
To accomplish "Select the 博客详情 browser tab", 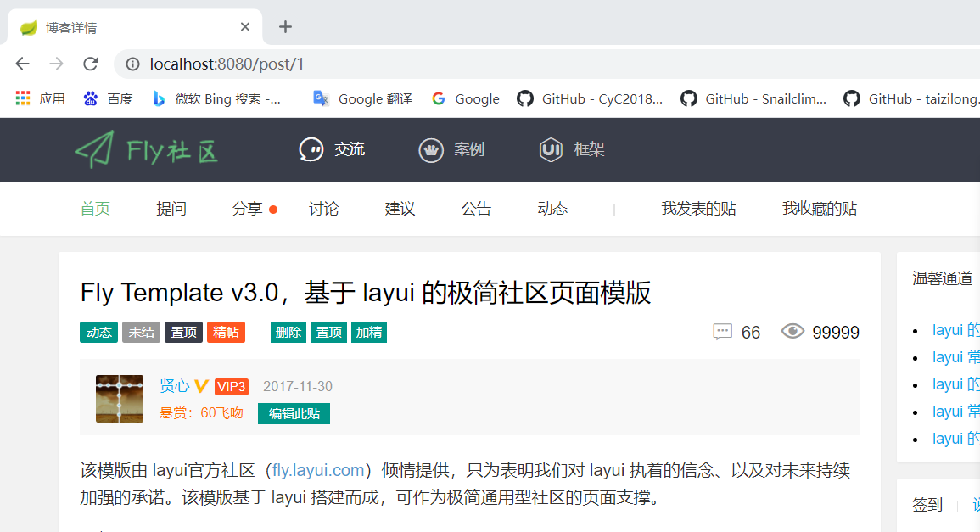I will [134, 27].
